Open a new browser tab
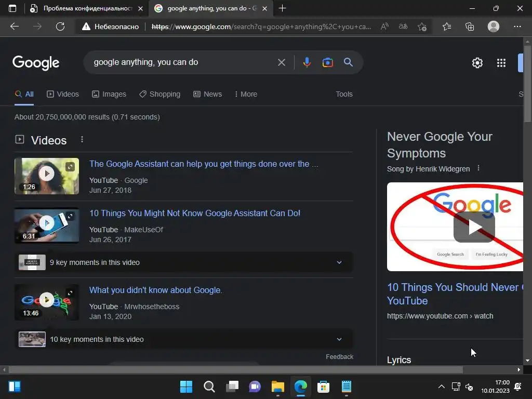The width and height of the screenshot is (532, 399). [282, 8]
